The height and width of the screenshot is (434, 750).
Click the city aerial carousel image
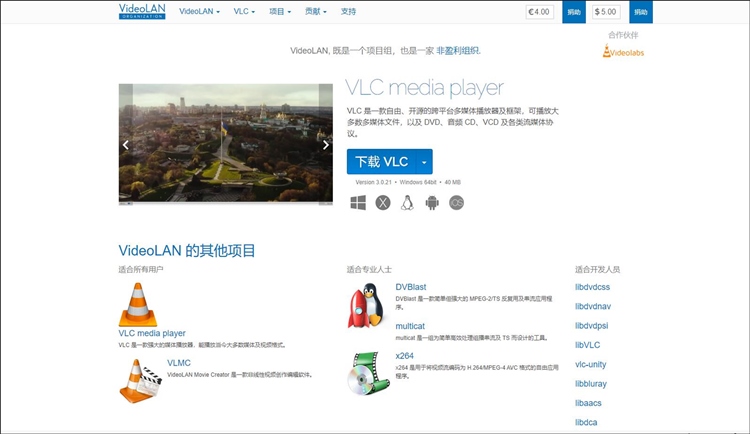pos(226,144)
